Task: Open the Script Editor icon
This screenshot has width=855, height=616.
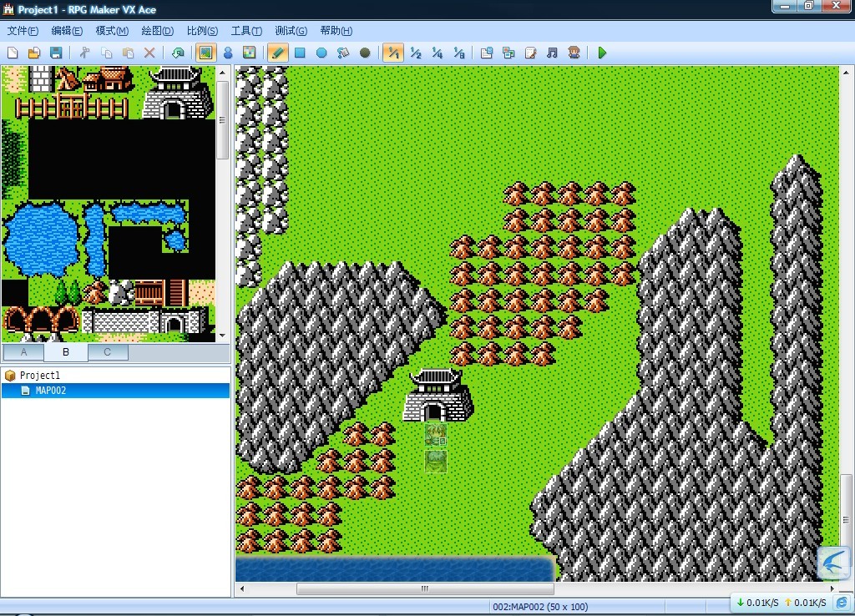Action: tap(530, 53)
